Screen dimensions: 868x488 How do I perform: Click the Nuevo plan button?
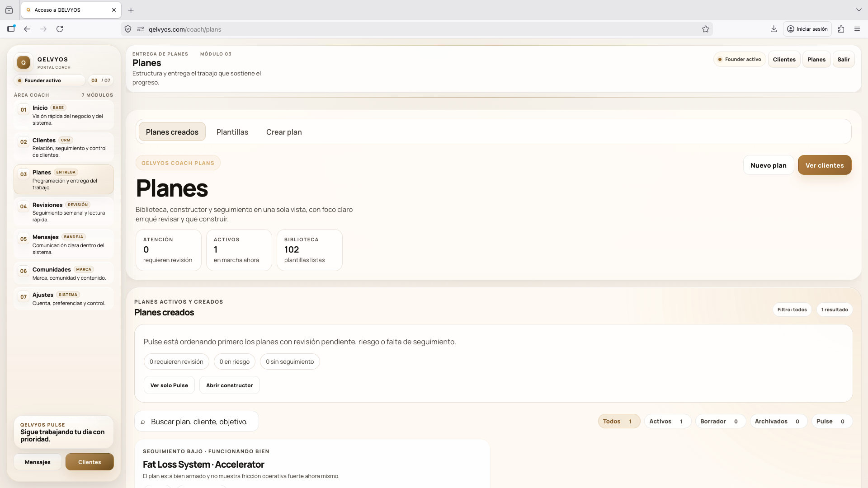click(x=768, y=165)
